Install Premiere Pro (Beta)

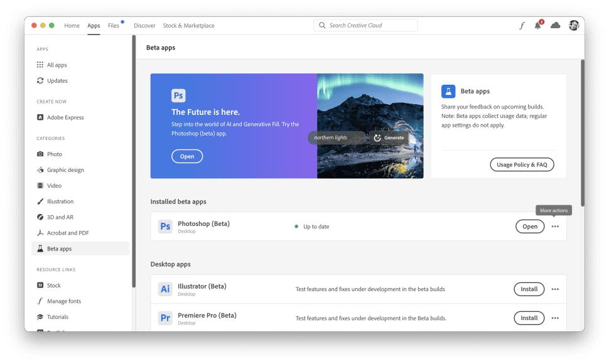coord(529,318)
